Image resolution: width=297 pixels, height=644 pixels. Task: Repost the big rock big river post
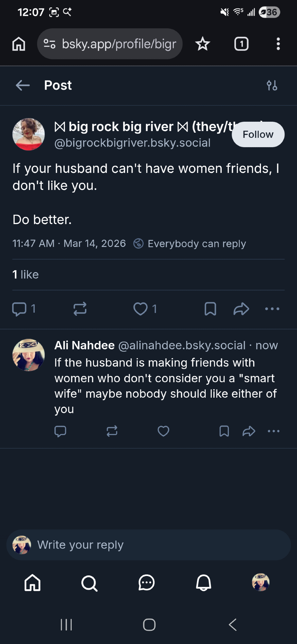pos(80,308)
